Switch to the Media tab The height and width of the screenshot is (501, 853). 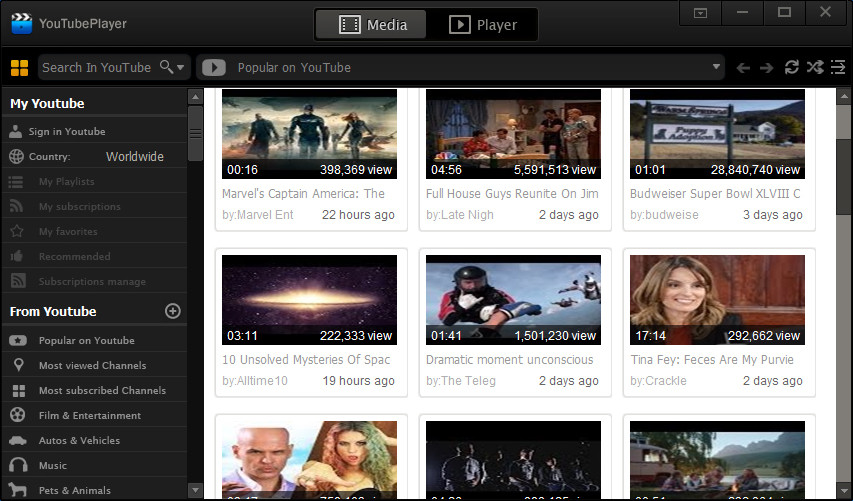371,24
